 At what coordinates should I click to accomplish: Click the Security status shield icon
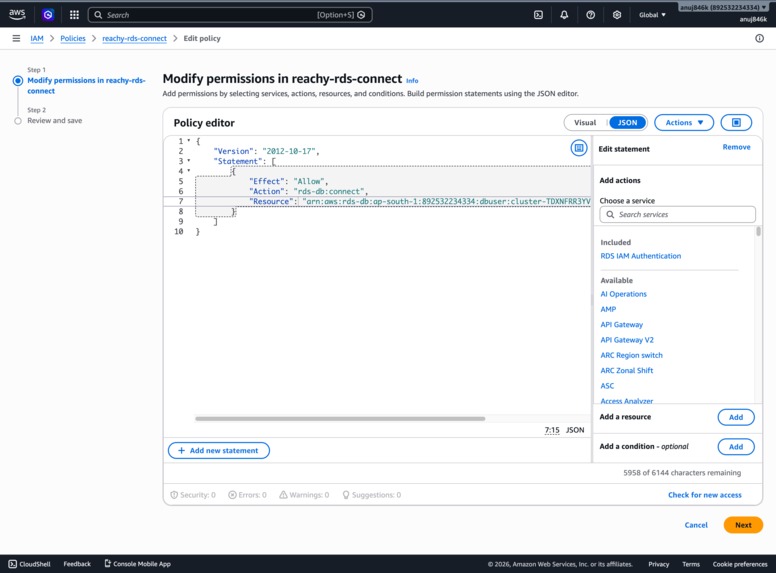point(174,495)
